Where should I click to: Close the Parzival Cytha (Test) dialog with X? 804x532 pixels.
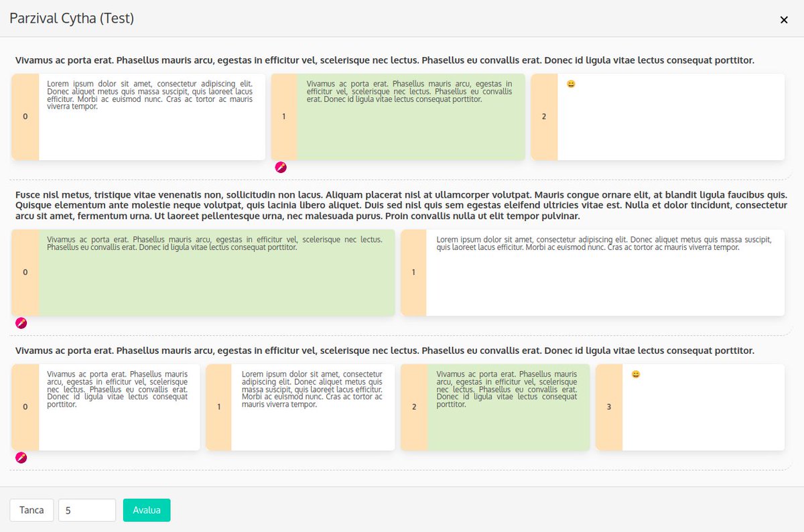(784, 19)
